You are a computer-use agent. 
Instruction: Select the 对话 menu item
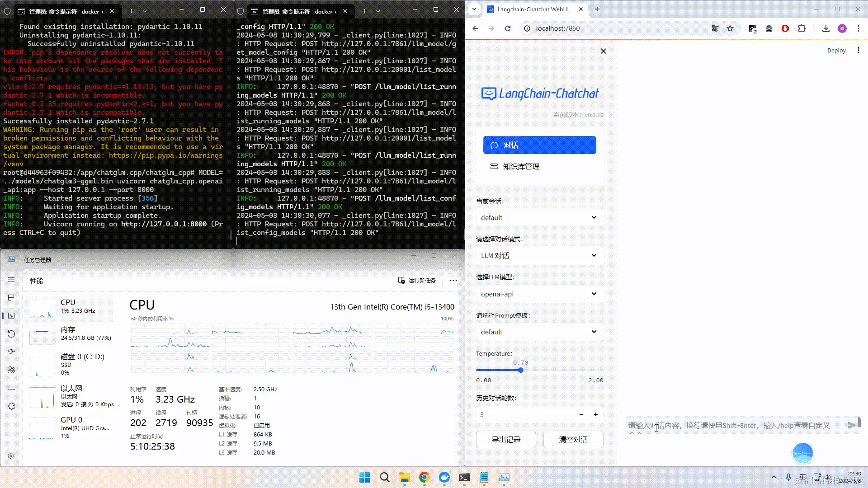point(539,145)
